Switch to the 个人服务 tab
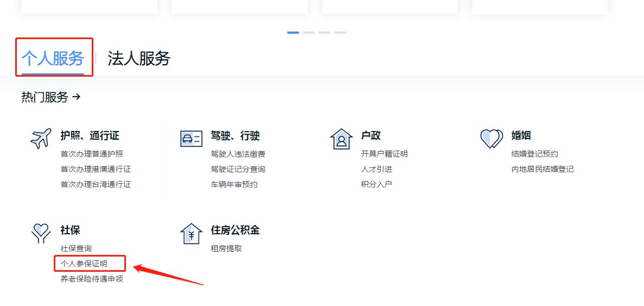 (x=53, y=58)
